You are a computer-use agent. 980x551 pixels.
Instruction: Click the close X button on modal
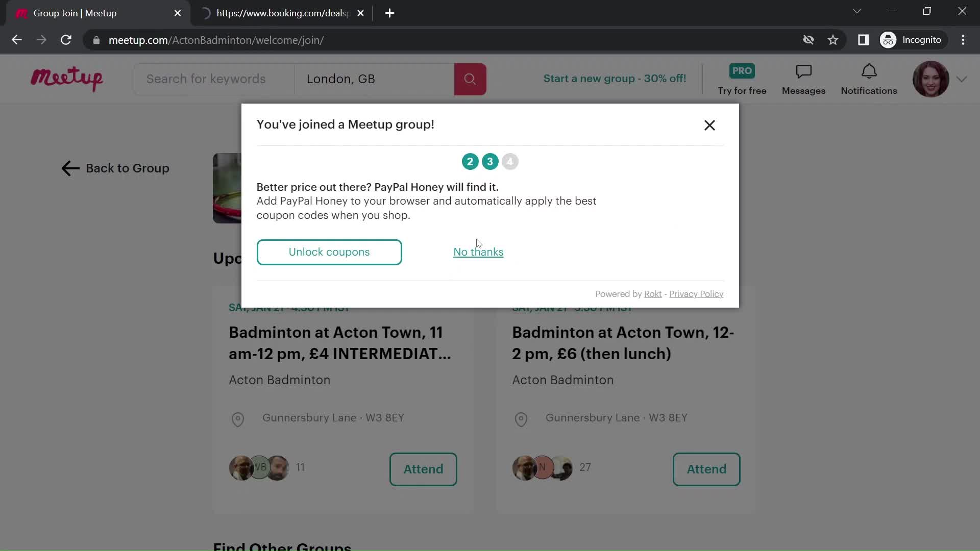tap(709, 125)
